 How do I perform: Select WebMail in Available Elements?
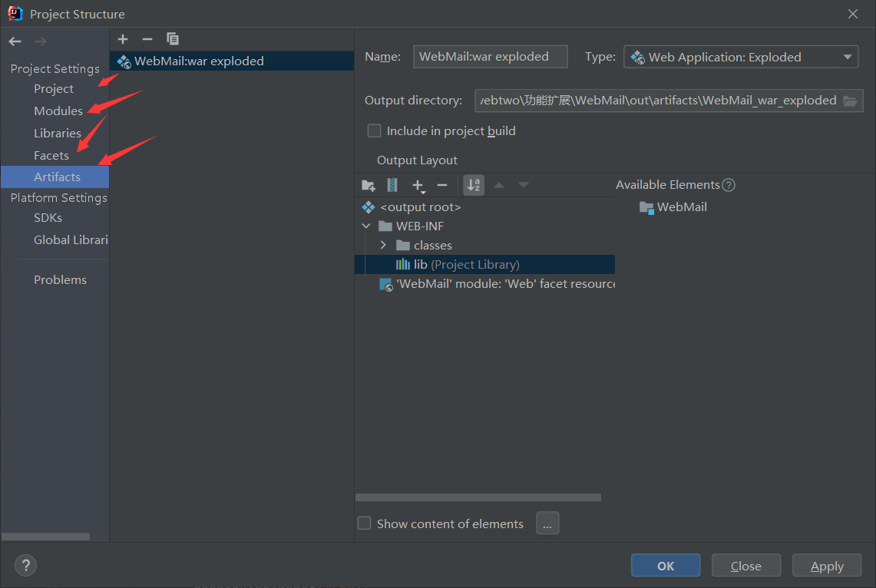point(673,207)
